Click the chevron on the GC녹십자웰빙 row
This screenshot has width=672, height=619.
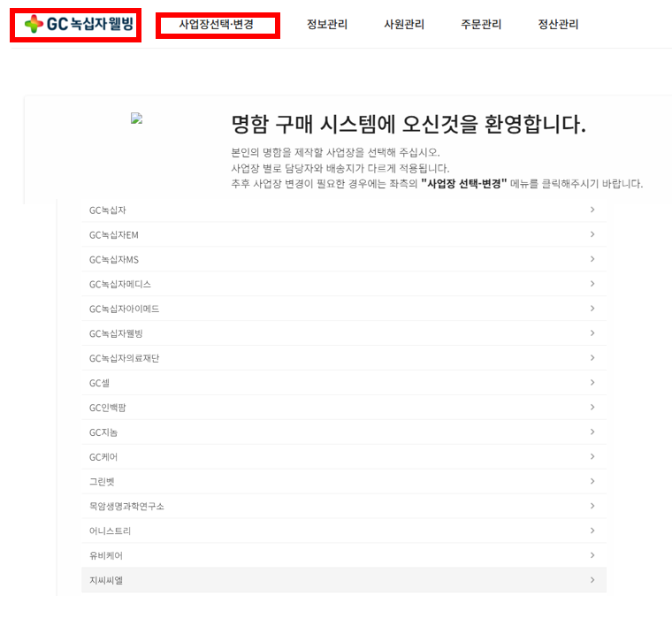(592, 333)
